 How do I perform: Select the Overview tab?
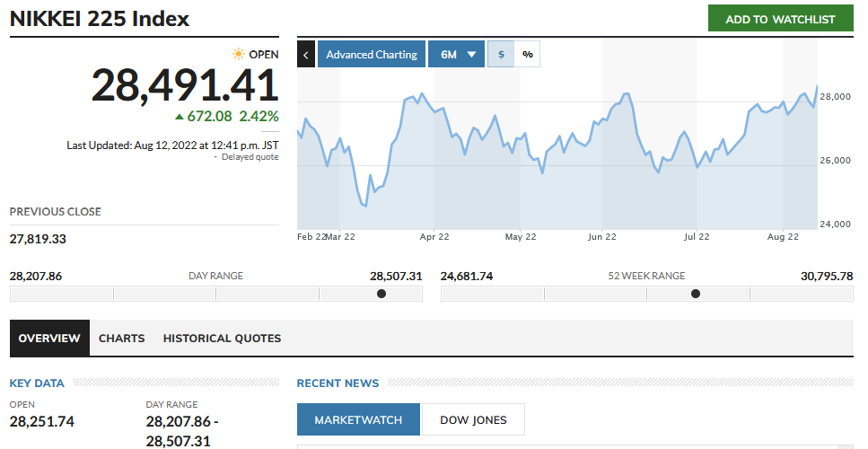pos(49,338)
